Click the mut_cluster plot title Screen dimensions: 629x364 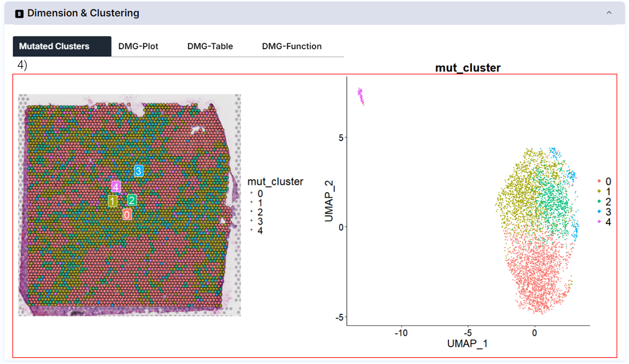468,68
